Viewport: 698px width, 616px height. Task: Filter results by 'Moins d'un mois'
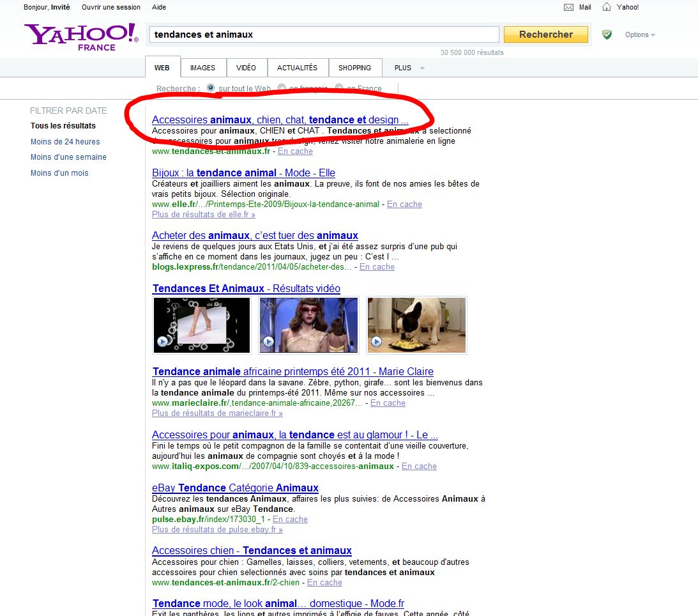59,173
